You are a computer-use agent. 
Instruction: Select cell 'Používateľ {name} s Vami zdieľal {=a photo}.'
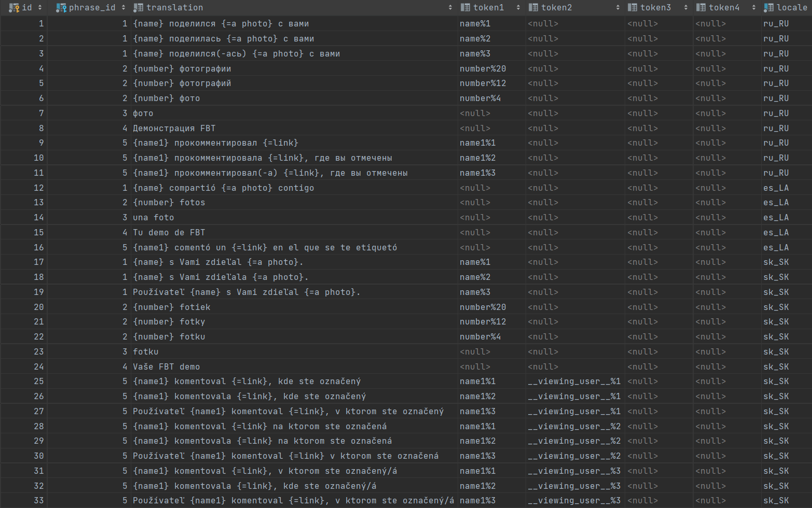tap(294, 292)
